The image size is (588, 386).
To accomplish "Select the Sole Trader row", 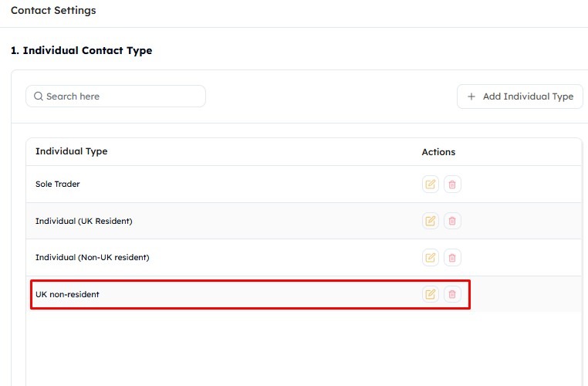I will click(x=304, y=185).
